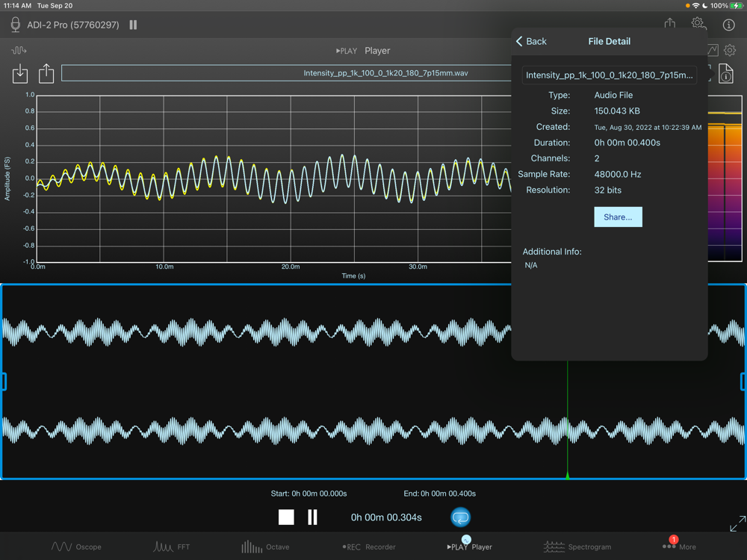Open the file detail document icon

[x=725, y=73]
